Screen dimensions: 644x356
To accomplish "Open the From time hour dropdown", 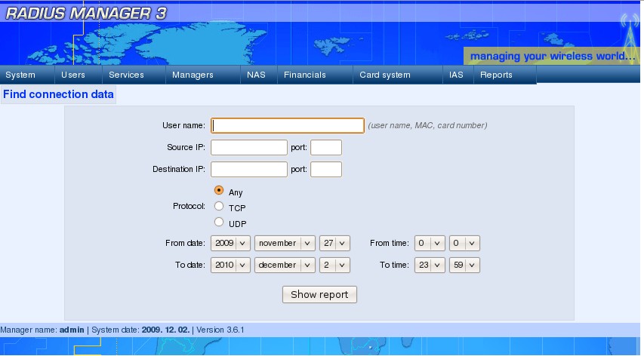I will coord(430,243).
